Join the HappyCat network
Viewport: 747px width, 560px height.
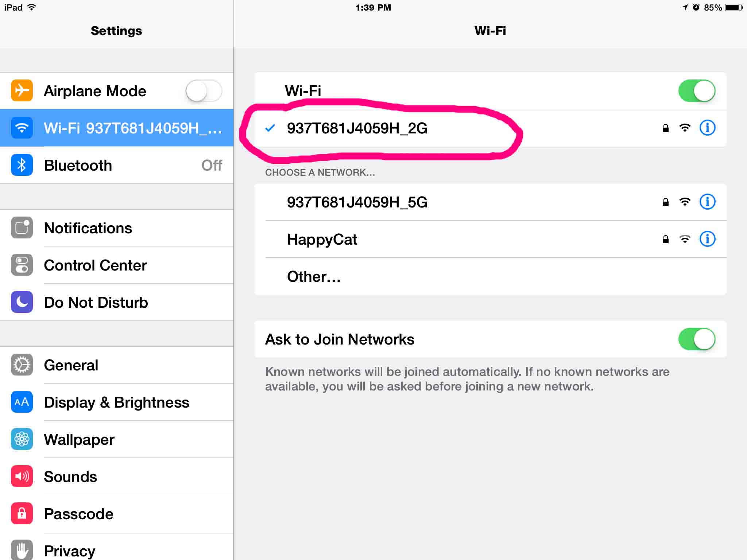pos(322,240)
